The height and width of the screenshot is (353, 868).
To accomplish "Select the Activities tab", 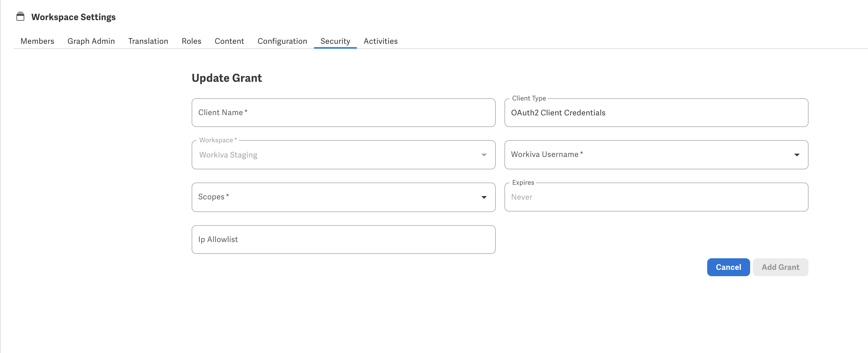I will tap(380, 41).
